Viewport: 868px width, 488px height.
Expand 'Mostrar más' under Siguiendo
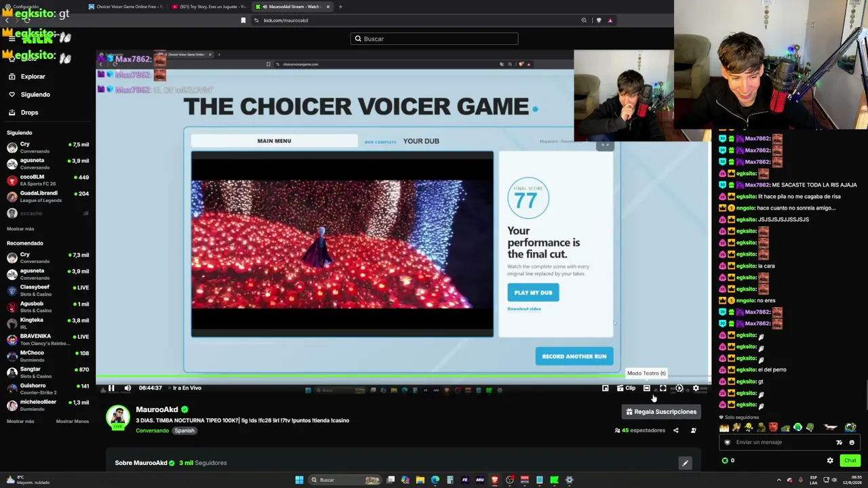(20, 229)
